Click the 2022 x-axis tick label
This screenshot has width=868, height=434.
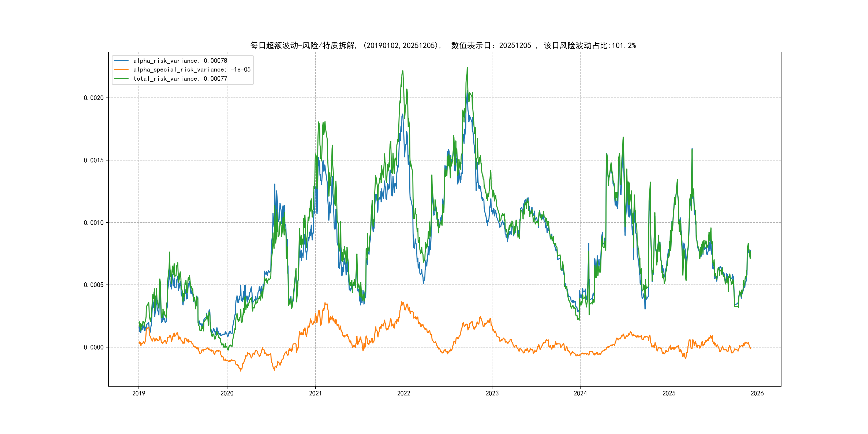(404, 393)
